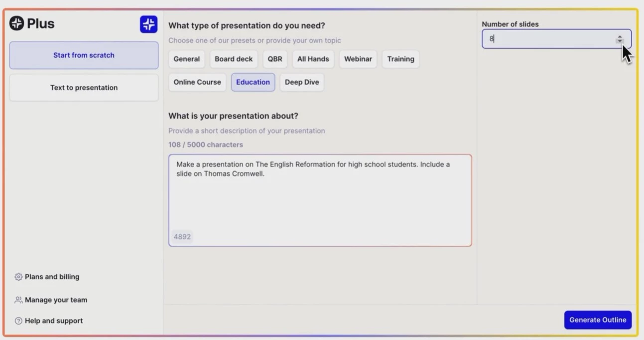
Task: Pick the All Hands preset
Action: pyautogui.click(x=313, y=59)
